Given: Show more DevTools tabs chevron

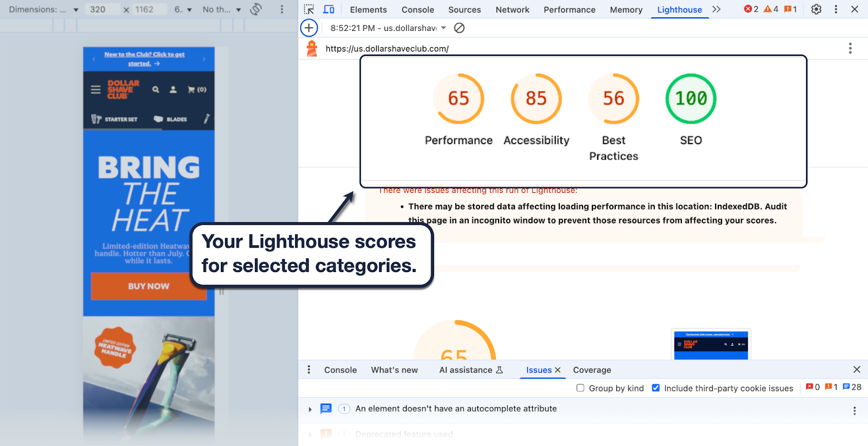Looking at the screenshot, I should [717, 9].
